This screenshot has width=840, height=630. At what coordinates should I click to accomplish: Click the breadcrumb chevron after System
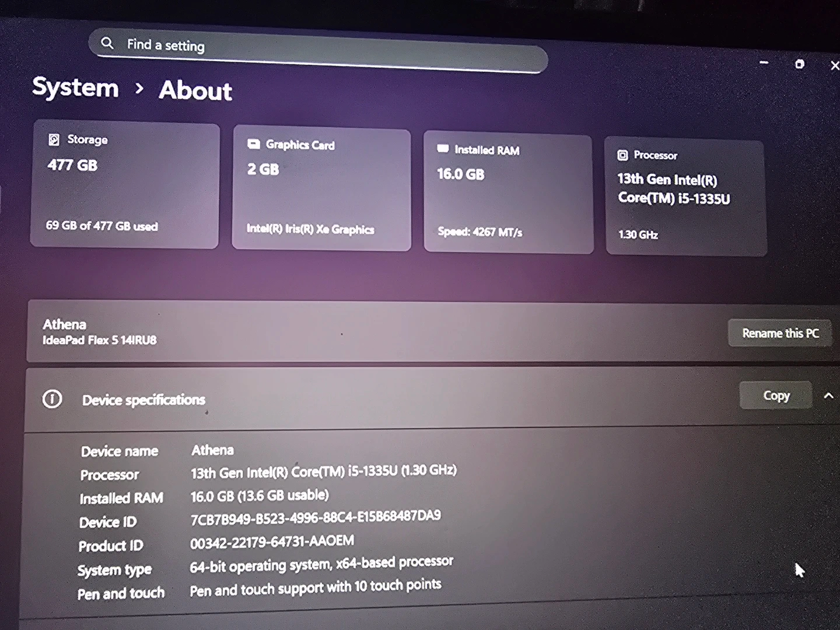coord(139,89)
